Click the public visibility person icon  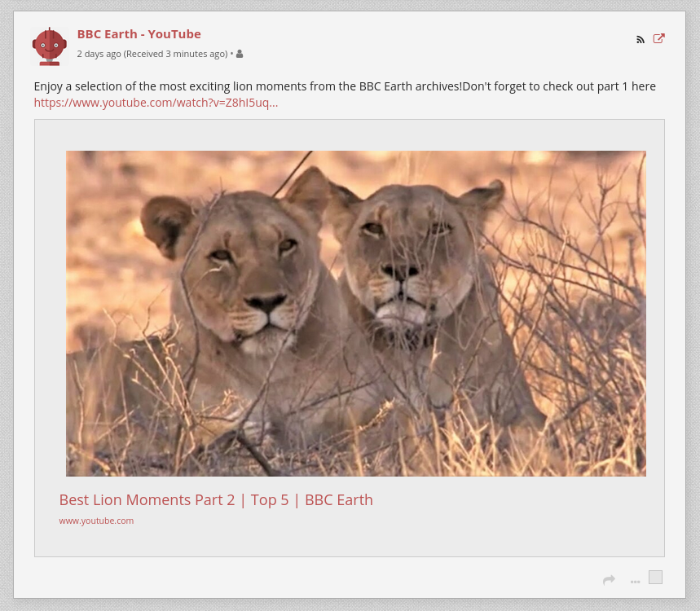tap(240, 54)
